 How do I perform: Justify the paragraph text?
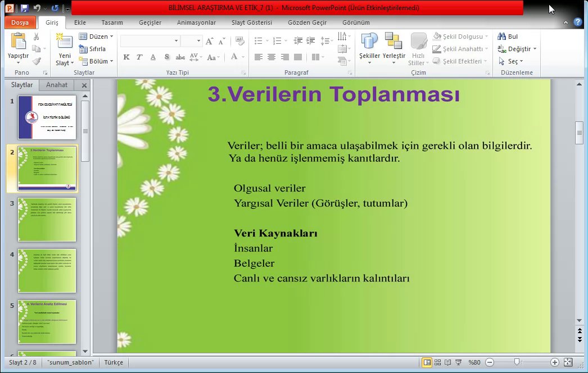tap(298, 57)
